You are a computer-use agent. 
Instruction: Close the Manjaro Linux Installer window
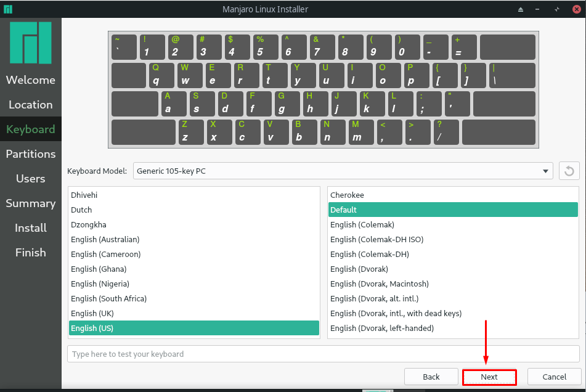(x=577, y=9)
